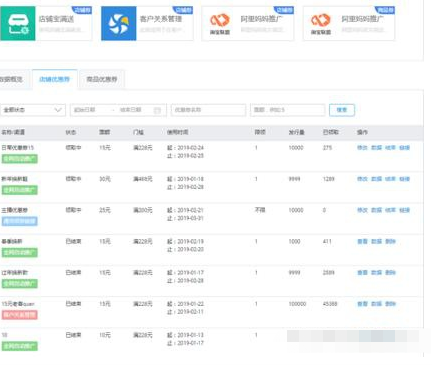Click 修改 in the 主播优惠券 row
The image size is (432, 365).
(x=362, y=210)
